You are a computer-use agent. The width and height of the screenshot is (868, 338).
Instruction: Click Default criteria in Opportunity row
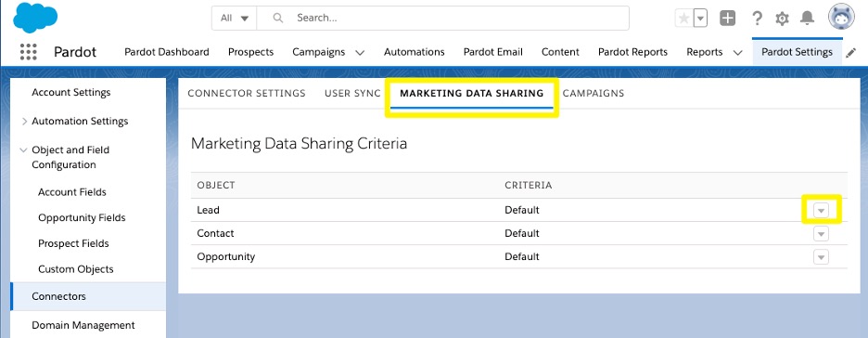click(x=521, y=256)
